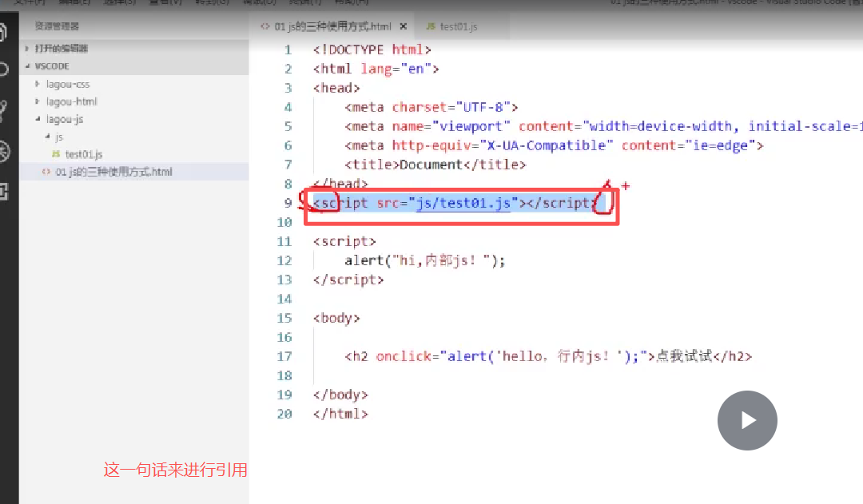Click the html lang="en" line

click(x=376, y=69)
